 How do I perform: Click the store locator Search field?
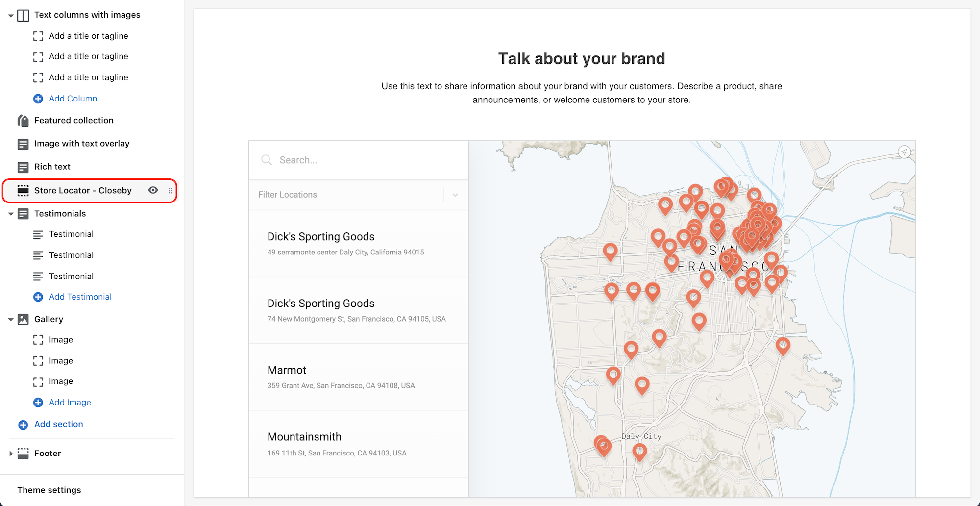[359, 160]
